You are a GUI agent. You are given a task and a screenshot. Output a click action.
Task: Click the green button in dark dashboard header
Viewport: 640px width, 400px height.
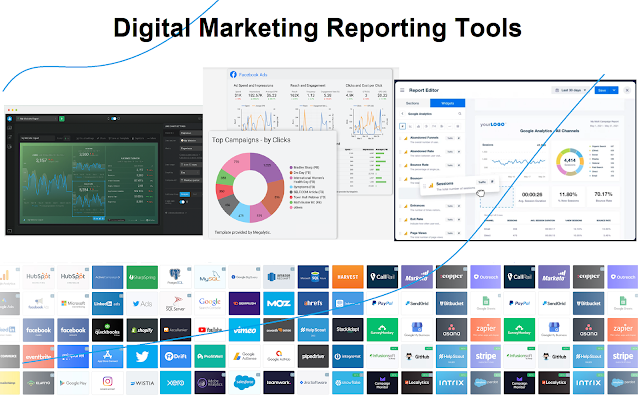coord(62,119)
